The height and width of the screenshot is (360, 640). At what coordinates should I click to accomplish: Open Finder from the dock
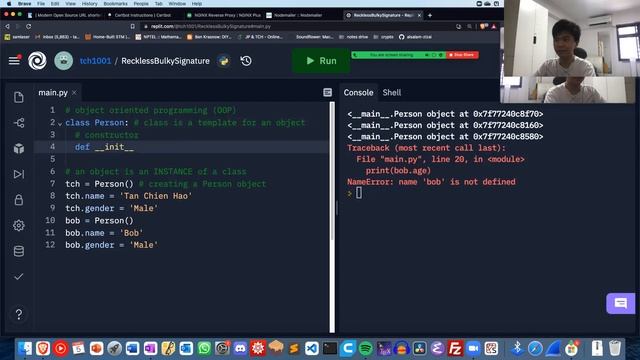(24, 348)
